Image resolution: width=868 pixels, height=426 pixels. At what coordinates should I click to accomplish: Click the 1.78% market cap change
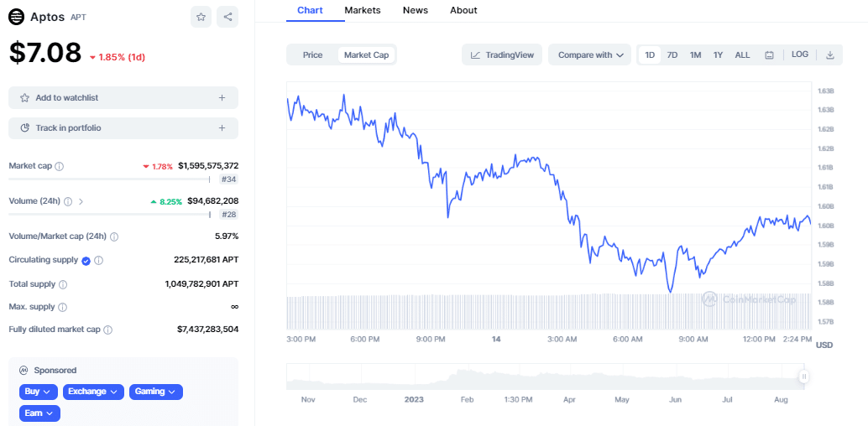click(159, 166)
